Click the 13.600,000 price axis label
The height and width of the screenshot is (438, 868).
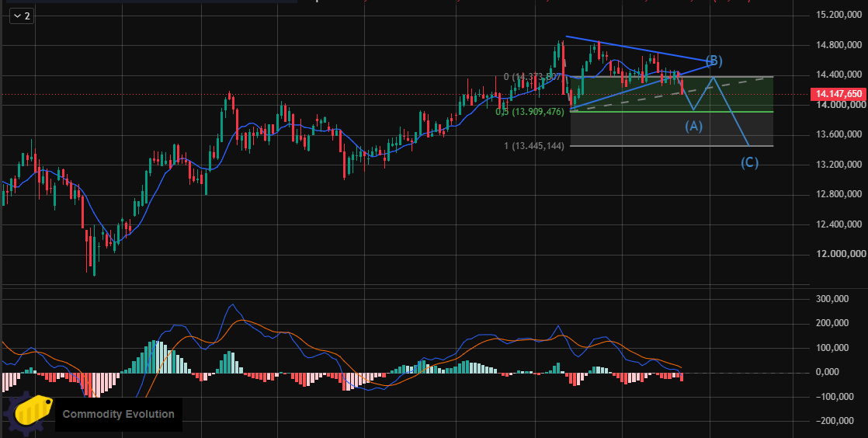838,134
